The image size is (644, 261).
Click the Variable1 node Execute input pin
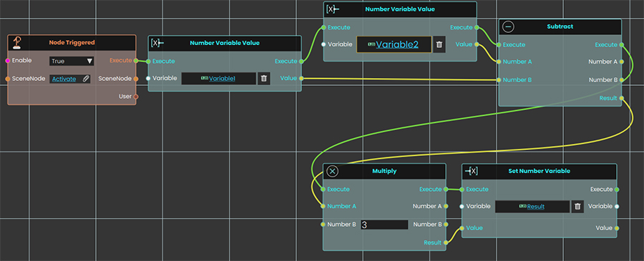(x=148, y=61)
